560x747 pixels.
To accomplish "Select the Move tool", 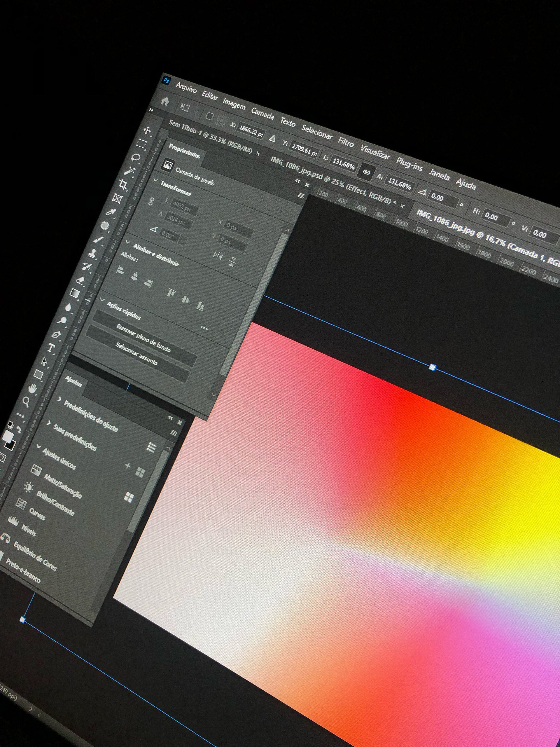I will tap(147, 131).
